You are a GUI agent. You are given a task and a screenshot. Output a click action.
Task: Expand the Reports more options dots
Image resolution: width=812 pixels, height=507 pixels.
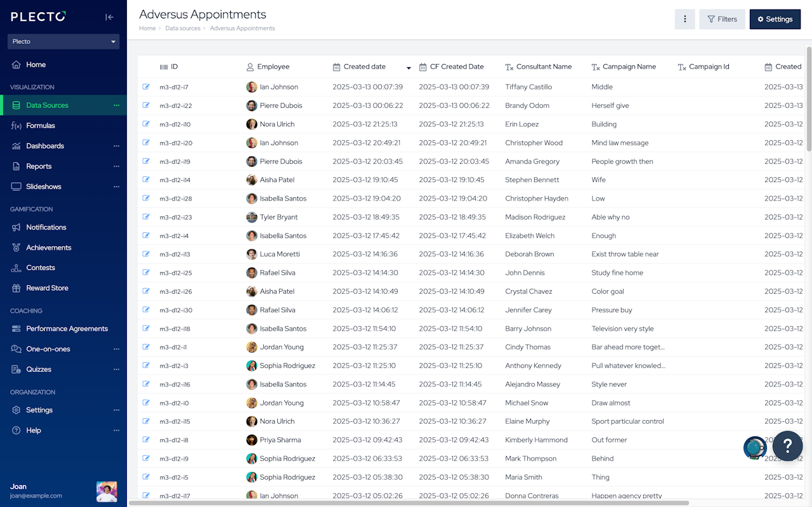coord(116,166)
